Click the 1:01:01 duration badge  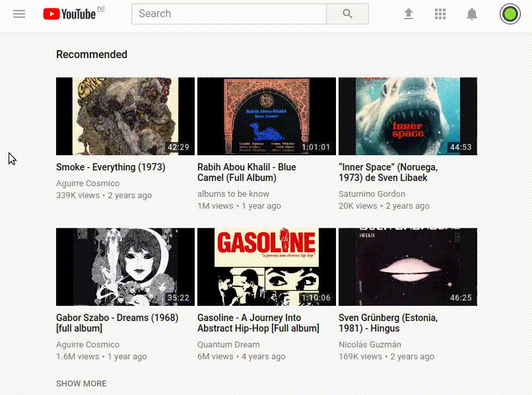[316, 147]
